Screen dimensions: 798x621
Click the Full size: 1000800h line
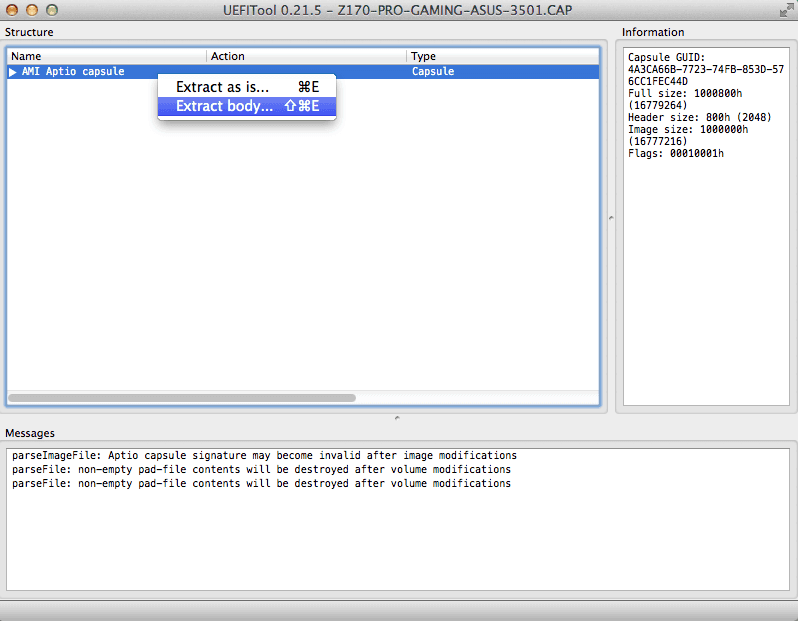685,93
